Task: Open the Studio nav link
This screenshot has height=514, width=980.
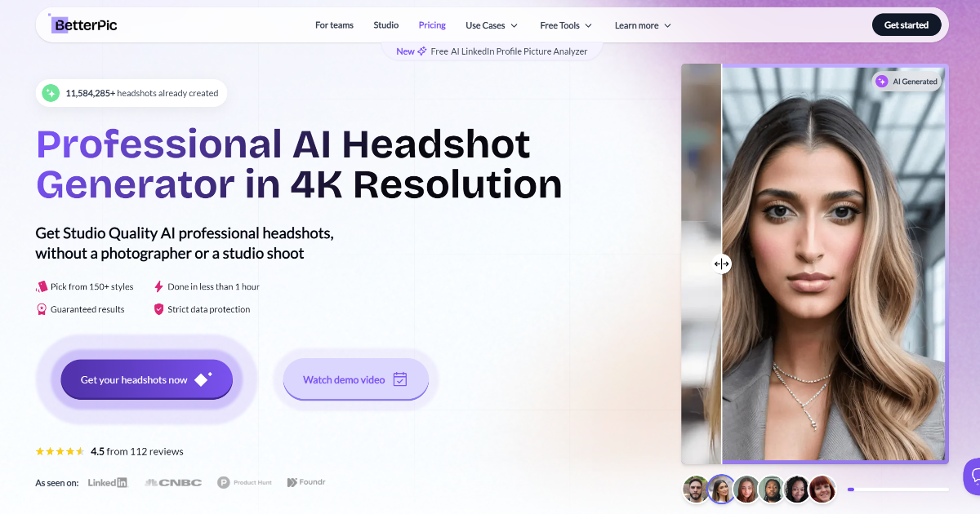Action: coord(386,25)
